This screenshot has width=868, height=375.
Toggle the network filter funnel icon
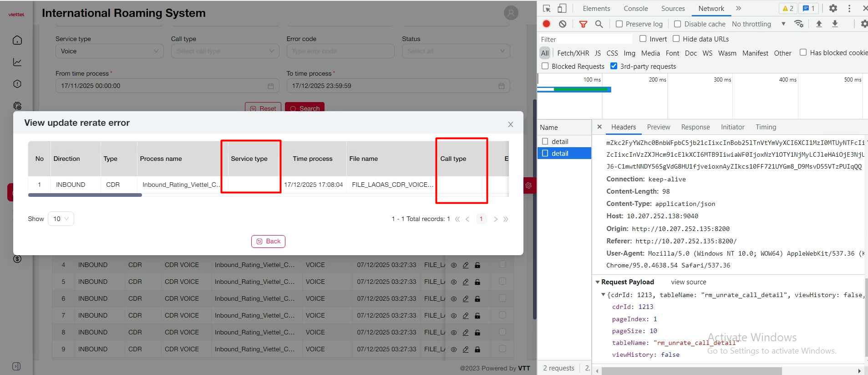583,24
